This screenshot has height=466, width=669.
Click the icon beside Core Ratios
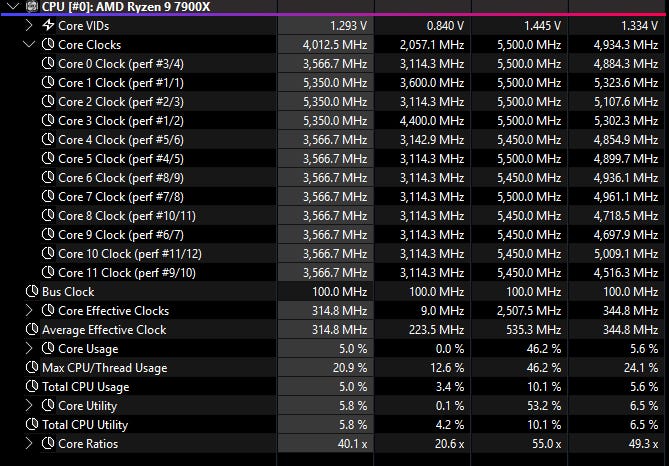coord(48,443)
